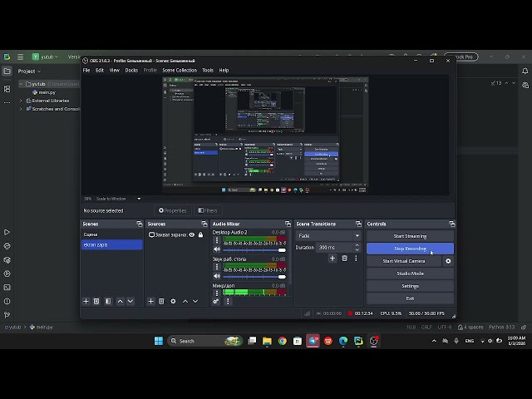Mute Звук раб. стола speaker icon
The height and width of the screenshot is (399, 532).
point(217,276)
